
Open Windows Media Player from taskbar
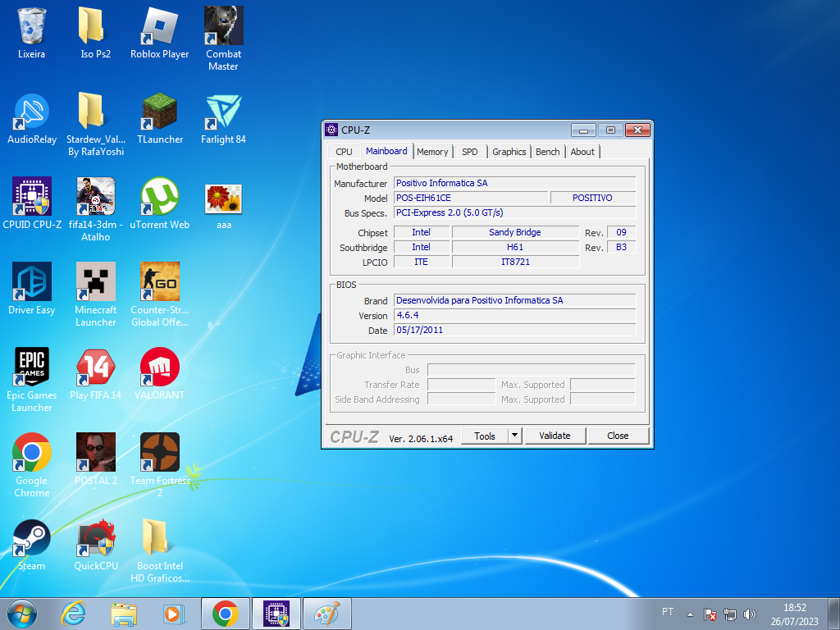point(174,614)
